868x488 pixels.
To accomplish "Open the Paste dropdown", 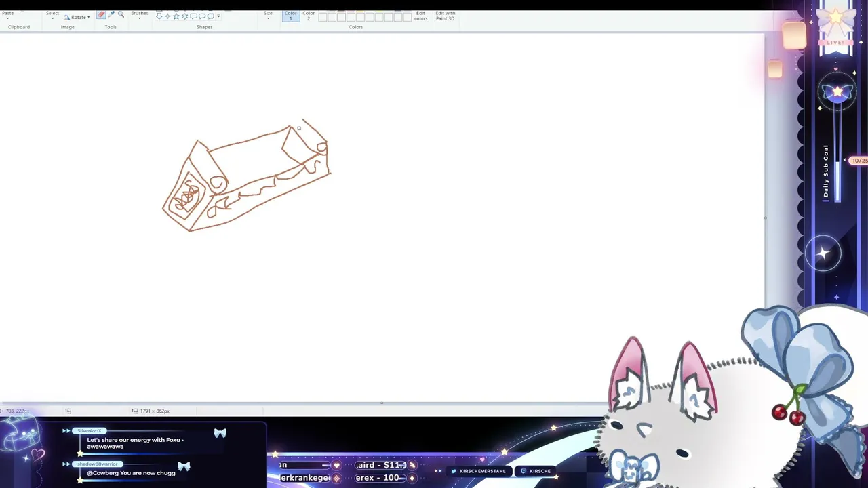I will [x=7, y=15].
